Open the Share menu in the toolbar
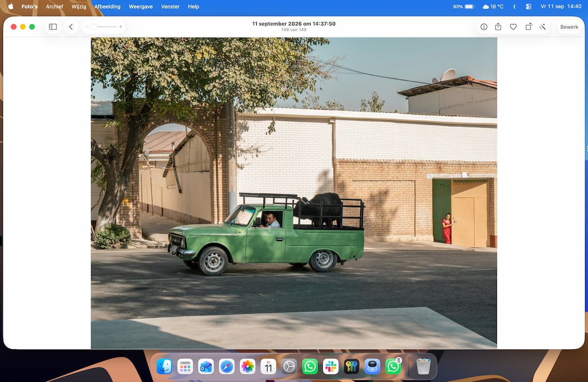The height and width of the screenshot is (382, 588). pos(498,27)
